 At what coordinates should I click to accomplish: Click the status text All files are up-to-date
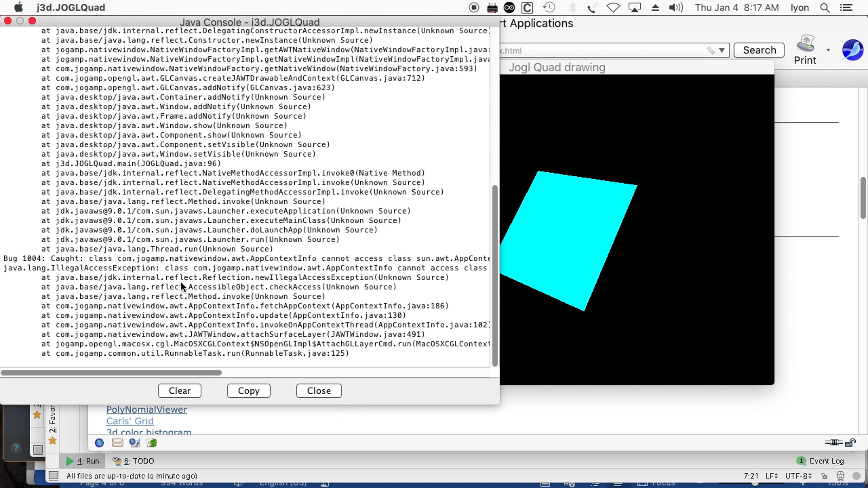(132, 476)
